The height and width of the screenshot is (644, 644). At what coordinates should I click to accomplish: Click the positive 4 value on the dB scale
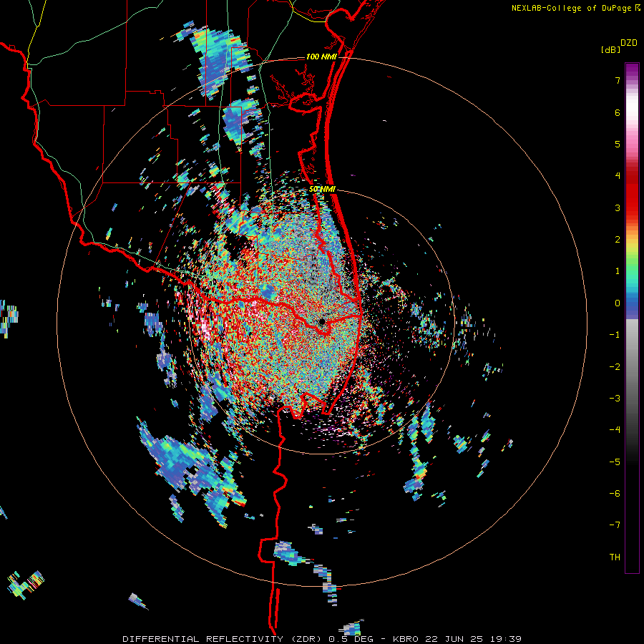pos(618,176)
